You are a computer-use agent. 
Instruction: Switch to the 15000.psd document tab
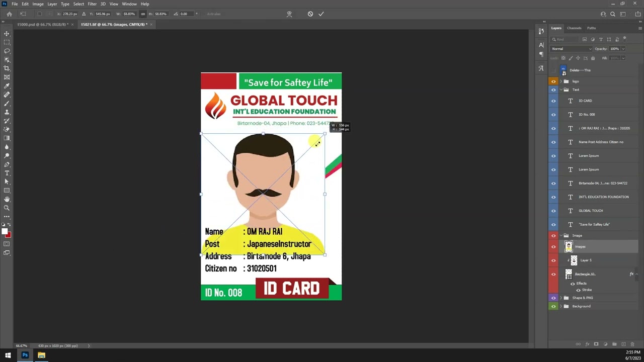pos(42,25)
